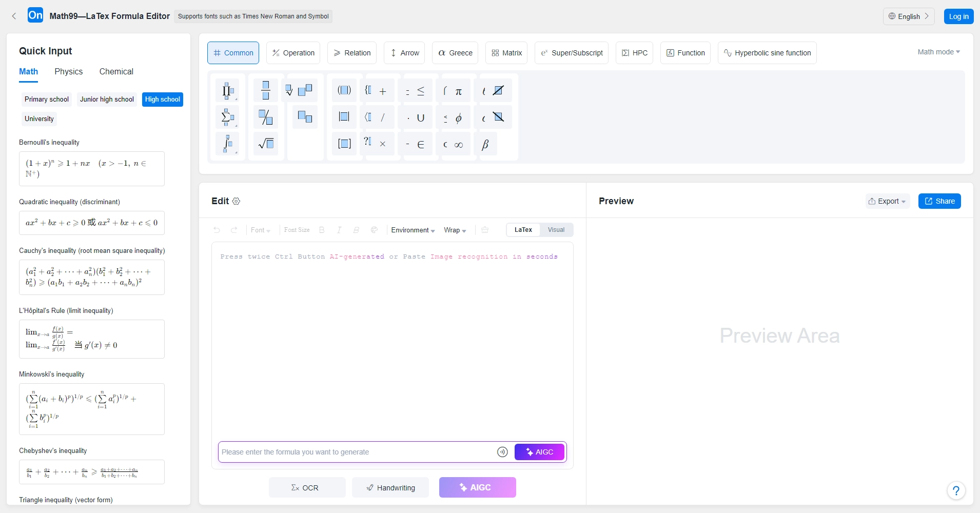Select the Primary school level chip
Image resolution: width=980 pixels, height=513 pixels.
click(x=47, y=100)
